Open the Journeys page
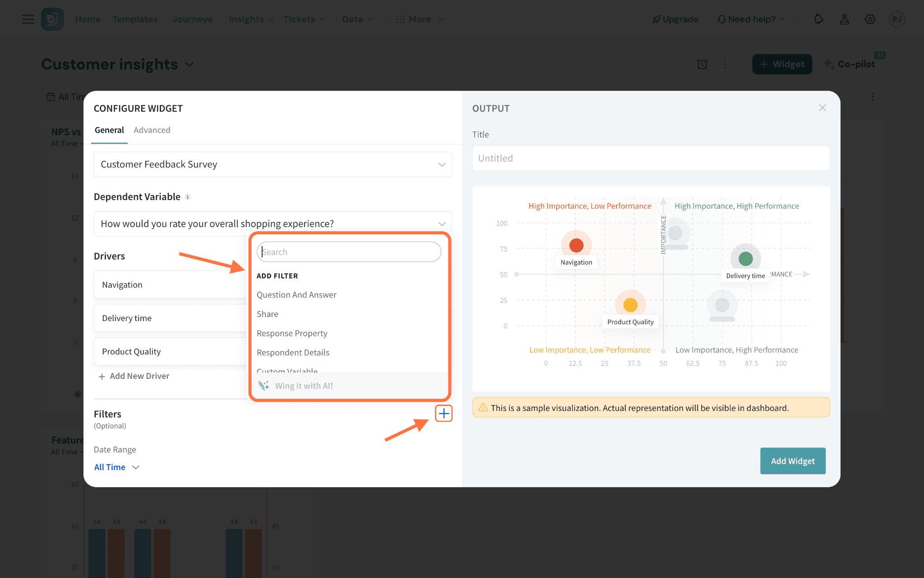 [192, 19]
